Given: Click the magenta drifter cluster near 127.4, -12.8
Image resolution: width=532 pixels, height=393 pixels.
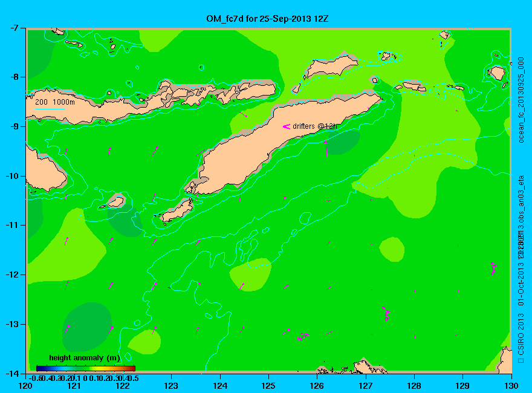Looking at the screenshot, I should coord(386,314).
